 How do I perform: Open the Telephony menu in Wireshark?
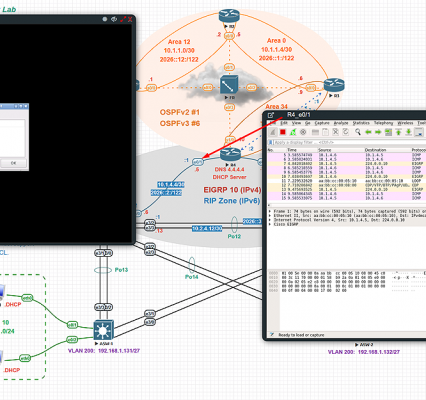(384, 123)
